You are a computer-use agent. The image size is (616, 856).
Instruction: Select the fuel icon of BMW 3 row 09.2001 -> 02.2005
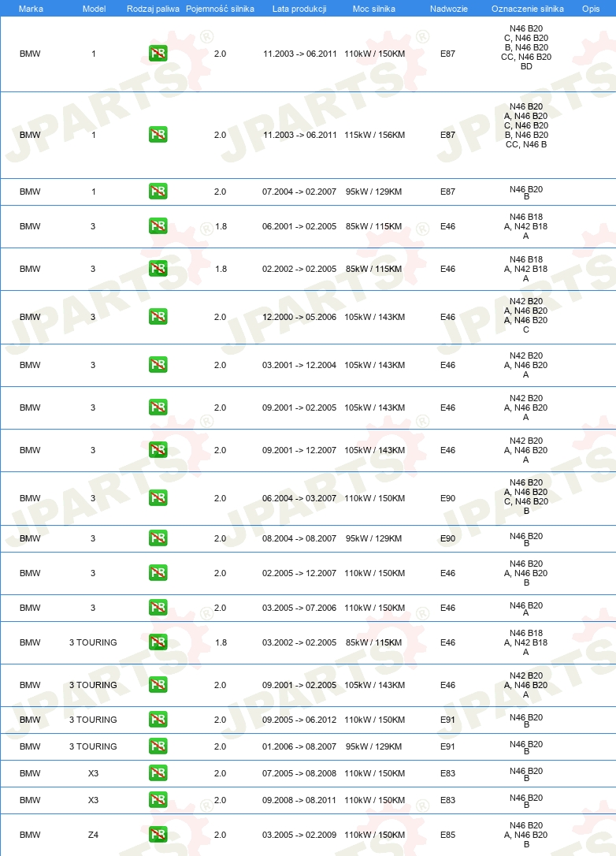[x=158, y=408]
